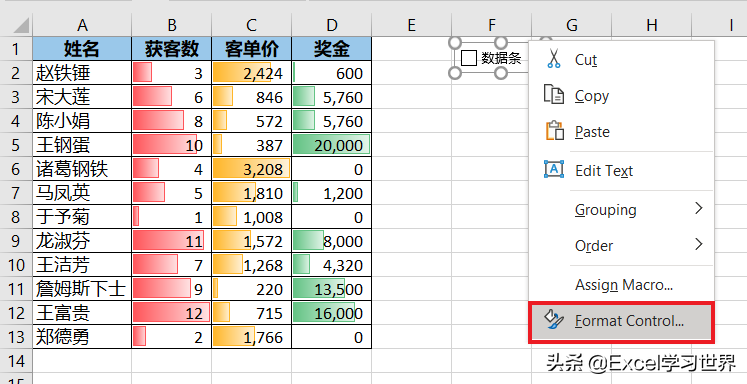Click 奖金 cell showing 20,000
Viewport: 747px width, 384px height.
[332, 145]
